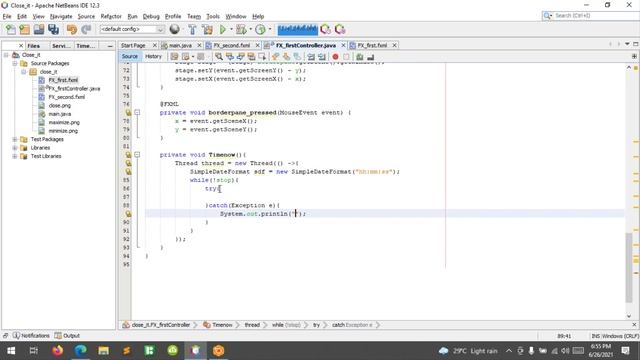640x360 pixels.
Task: Expand the Test Packages node
Action: [15, 139]
